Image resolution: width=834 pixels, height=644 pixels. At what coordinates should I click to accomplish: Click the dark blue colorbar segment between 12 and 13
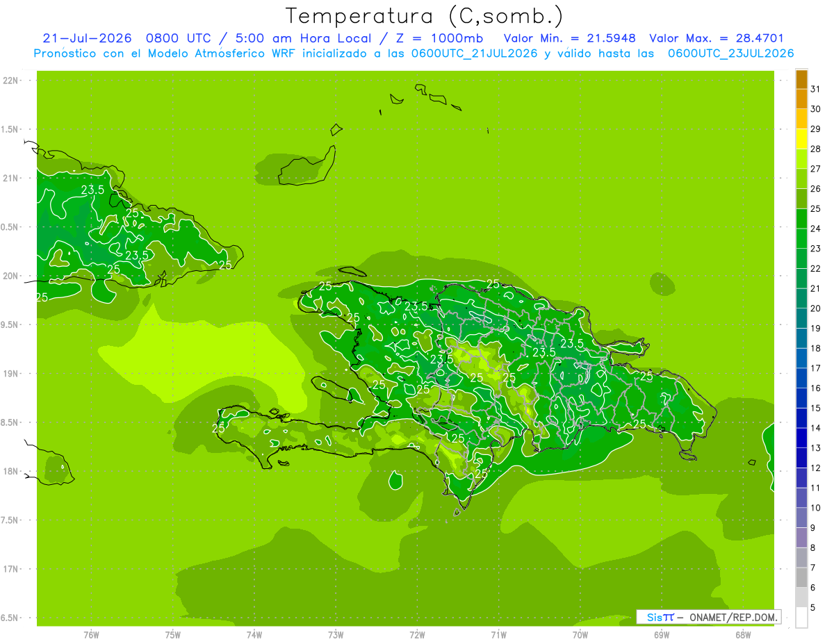(801, 458)
